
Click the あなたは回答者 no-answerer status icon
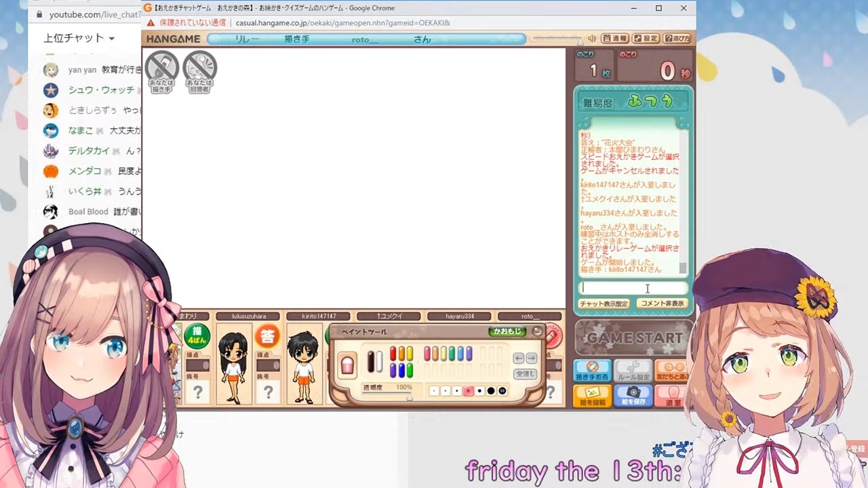pos(199,71)
